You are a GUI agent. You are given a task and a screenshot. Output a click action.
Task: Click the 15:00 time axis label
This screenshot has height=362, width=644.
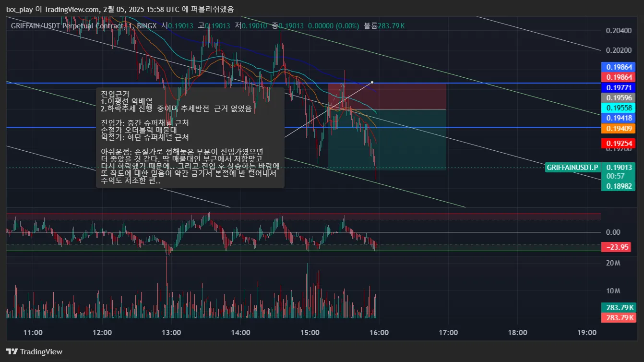pyautogui.click(x=310, y=332)
